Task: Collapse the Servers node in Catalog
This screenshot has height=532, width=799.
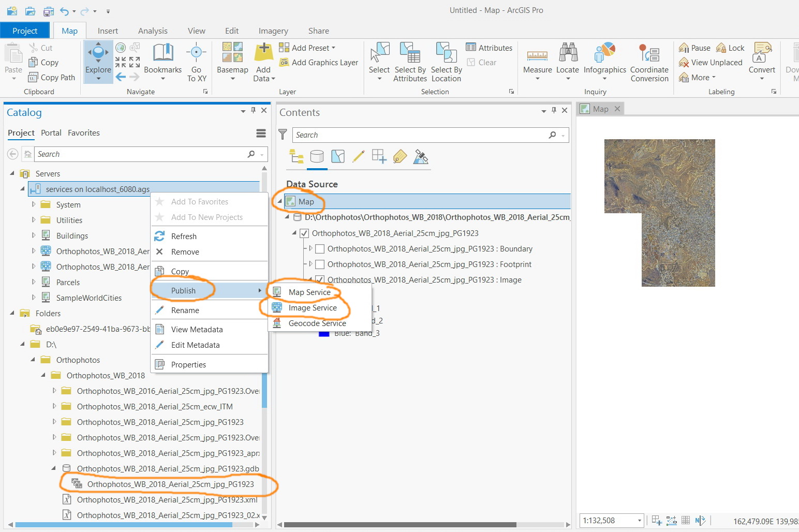Action: tap(12, 173)
